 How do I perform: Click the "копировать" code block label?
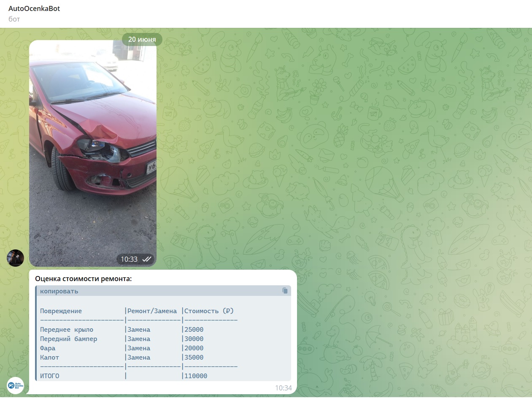click(x=59, y=291)
